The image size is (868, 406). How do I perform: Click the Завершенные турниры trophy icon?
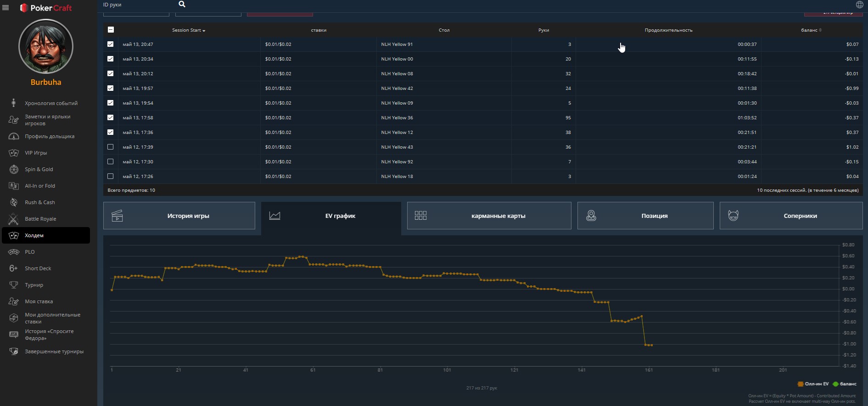(x=14, y=351)
